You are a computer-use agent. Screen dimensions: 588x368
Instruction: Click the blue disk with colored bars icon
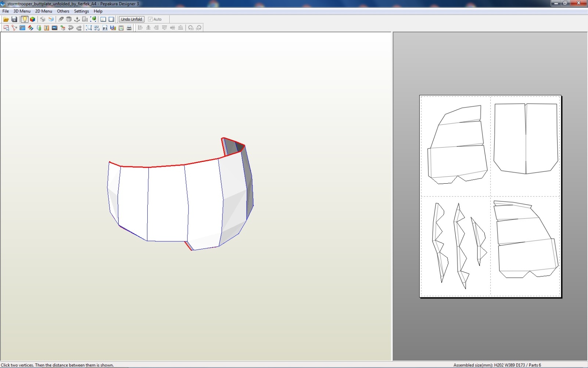113,28
